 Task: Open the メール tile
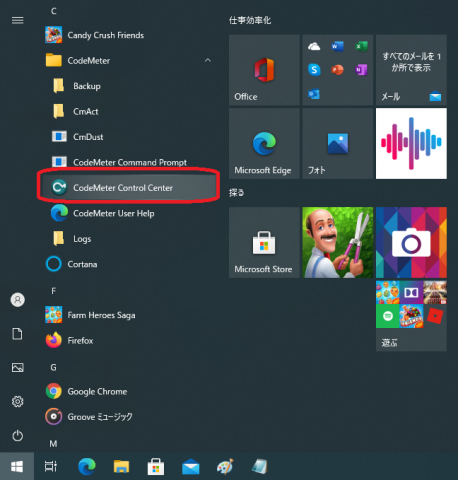(411, 70)
